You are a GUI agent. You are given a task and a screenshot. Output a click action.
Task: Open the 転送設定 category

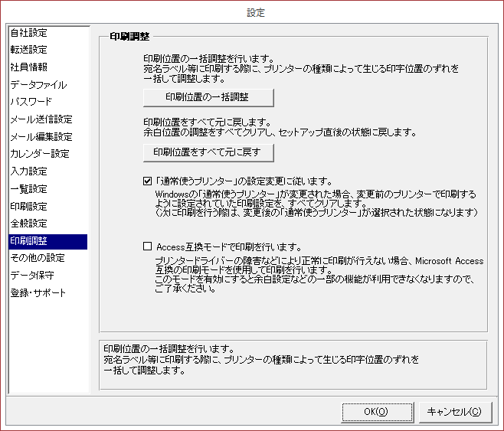48,50
